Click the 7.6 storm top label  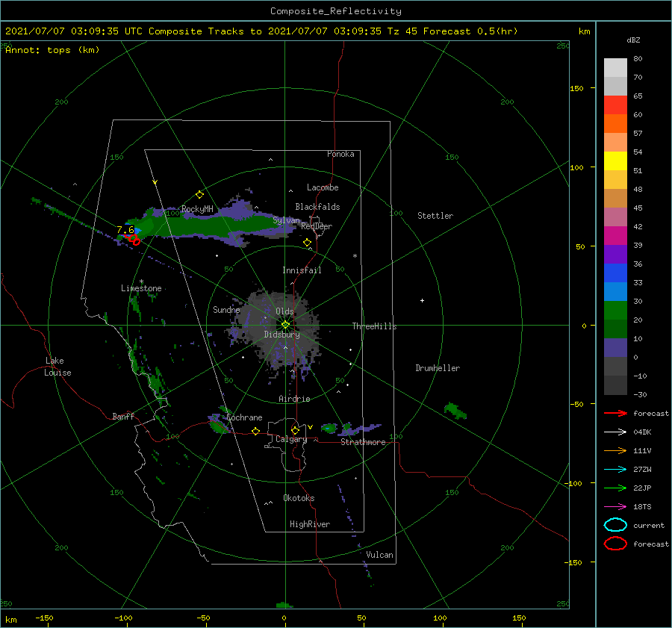click(x=125, y=230)
